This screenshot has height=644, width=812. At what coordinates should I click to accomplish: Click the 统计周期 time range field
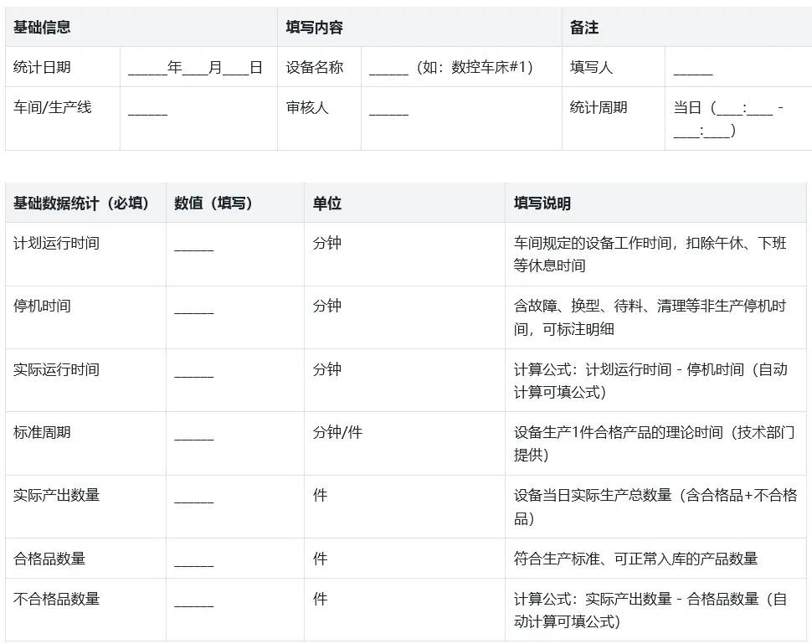[727, 119]
